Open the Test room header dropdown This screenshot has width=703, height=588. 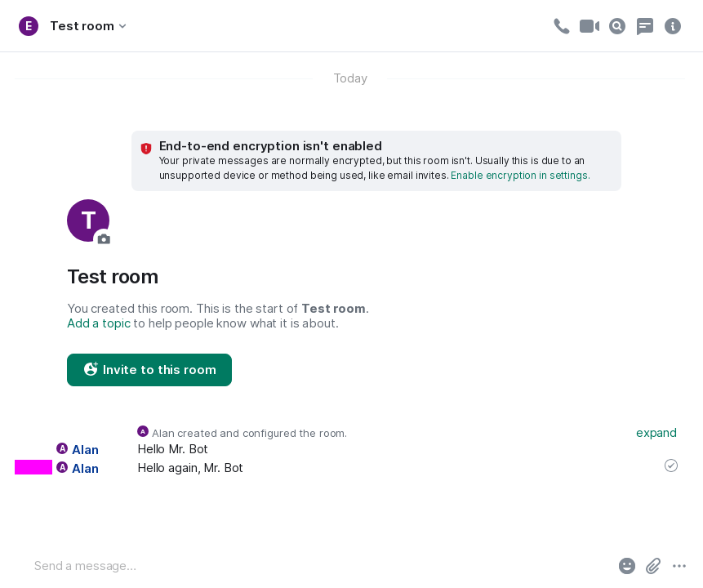pyautogui.click(x=88, y=26)
